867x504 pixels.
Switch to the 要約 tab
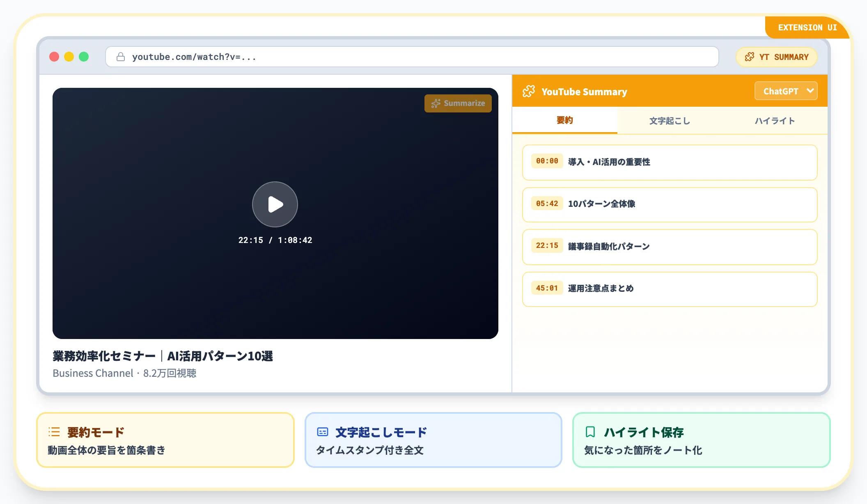pos(564,120)
